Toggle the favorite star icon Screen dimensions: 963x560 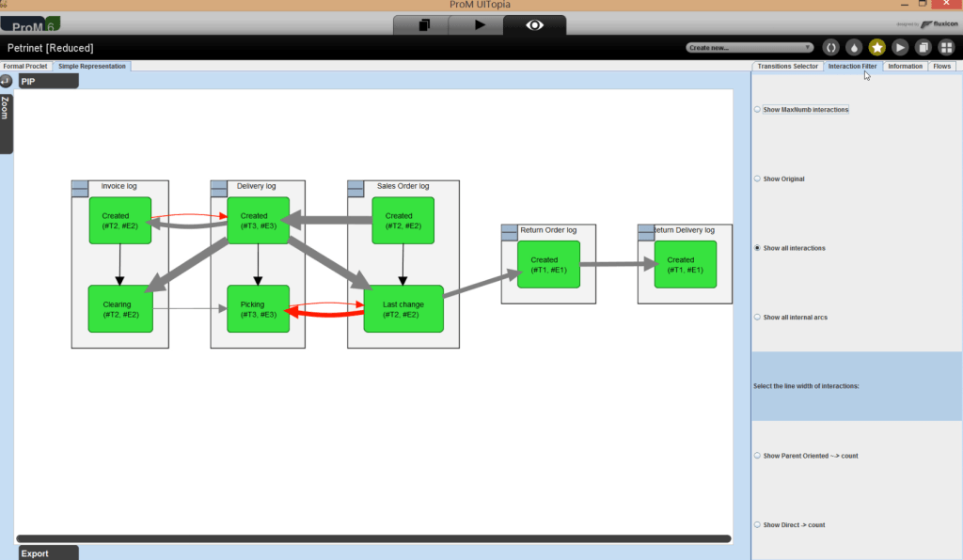coord(876,47)
